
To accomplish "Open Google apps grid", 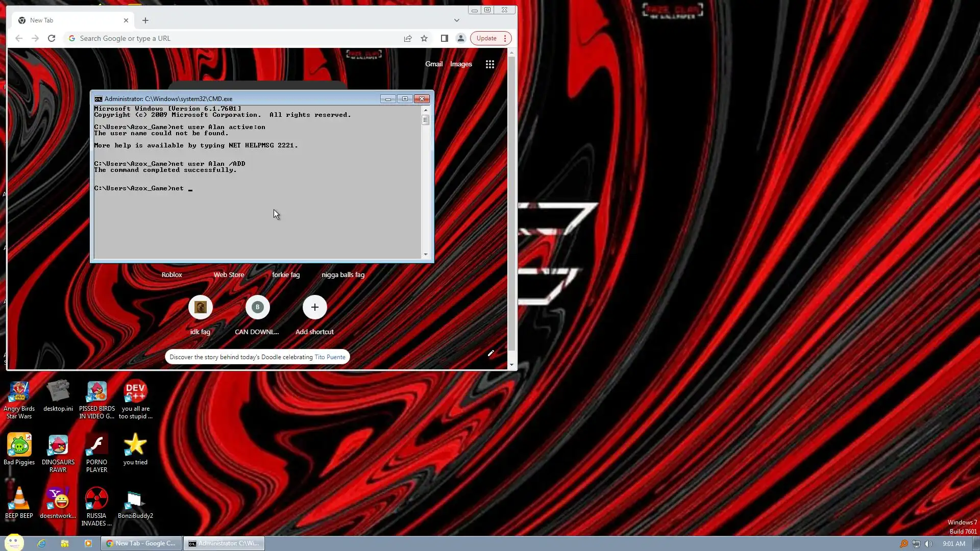I will (x=489, y=64).
